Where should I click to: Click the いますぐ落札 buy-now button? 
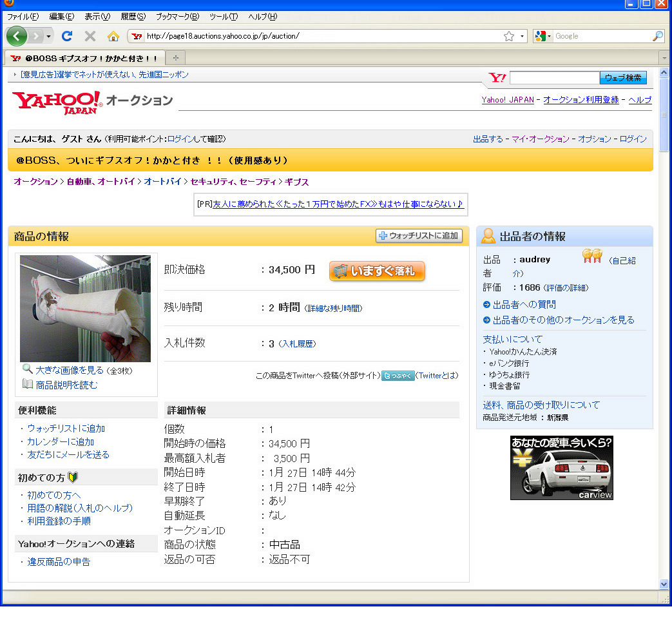tap(377, 271)
